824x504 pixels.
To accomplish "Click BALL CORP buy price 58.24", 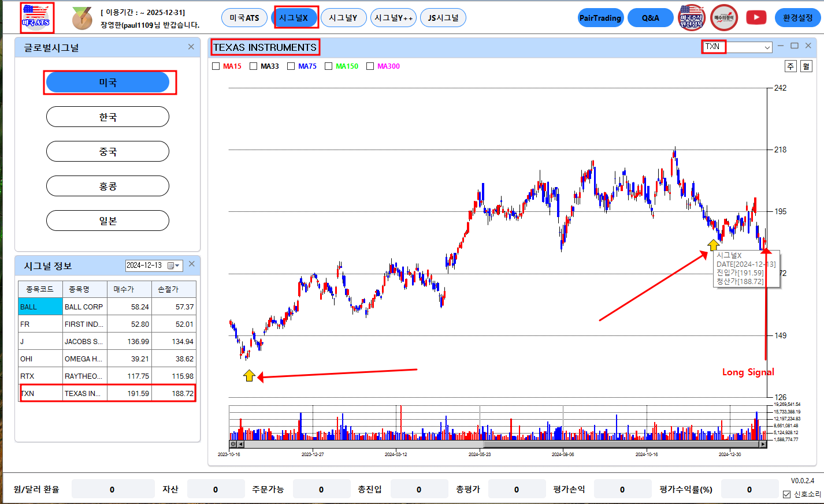I will (129, 307).
